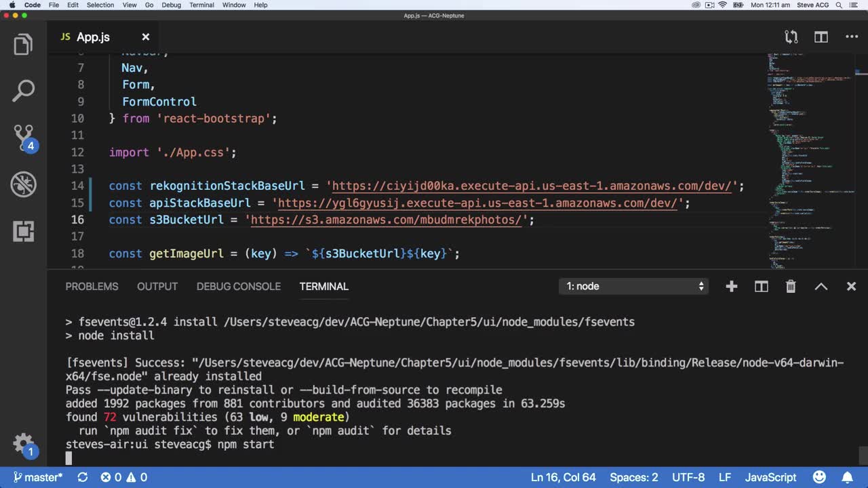
Task: Switch to the DEBUG CONSOLE tab
Action: tap(239, 287)
